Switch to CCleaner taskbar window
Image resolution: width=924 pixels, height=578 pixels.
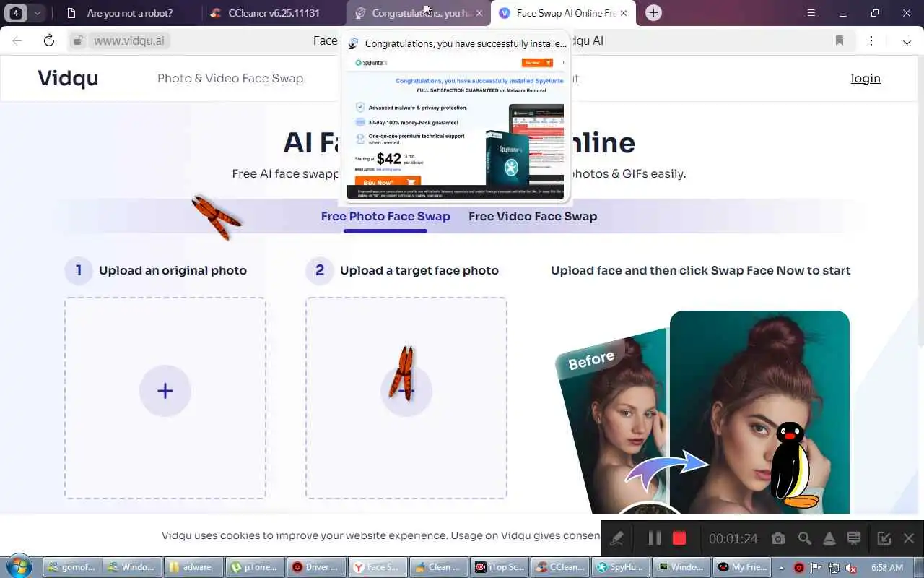(x=559, y=567)
